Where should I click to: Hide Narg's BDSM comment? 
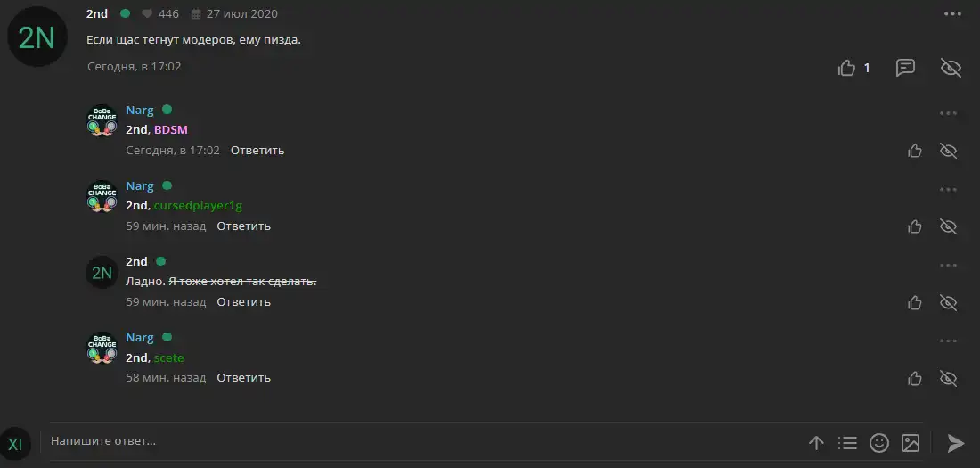click(948, 151)
